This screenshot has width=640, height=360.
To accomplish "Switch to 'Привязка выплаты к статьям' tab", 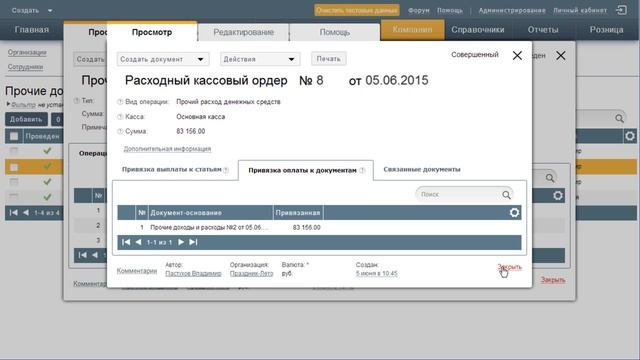I will 171,169.
